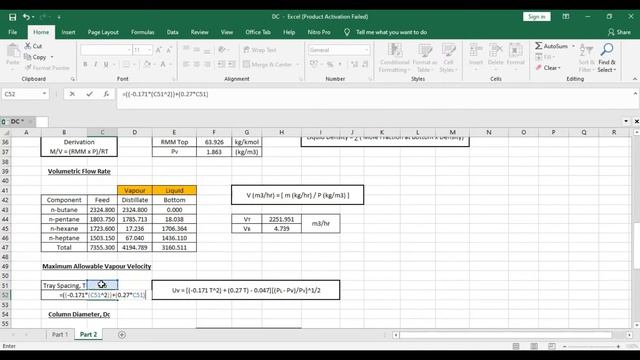Click the Clear eraser button
The image size is (640, 360).
548,67
